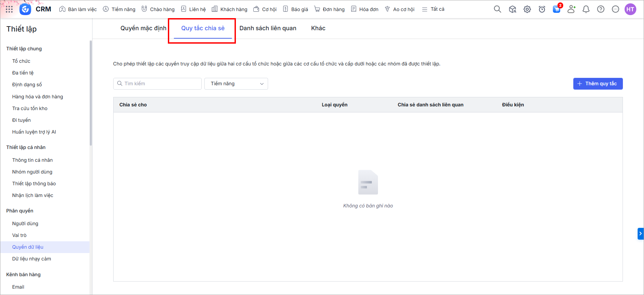Open the settings gear icon
Screen dimensions: 644x295
tap(527, 9)
